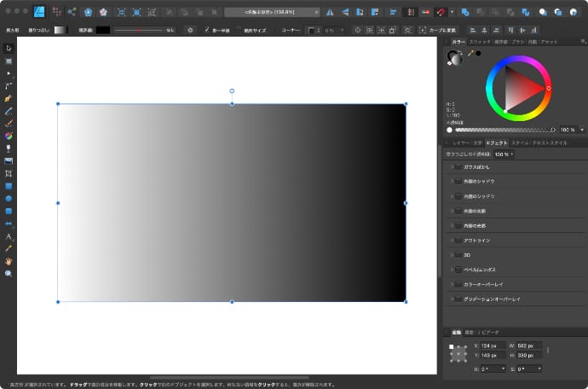Select the Move tool in the left toolbar
This screenshot has height=389, width=588.
tap(9, 49)
